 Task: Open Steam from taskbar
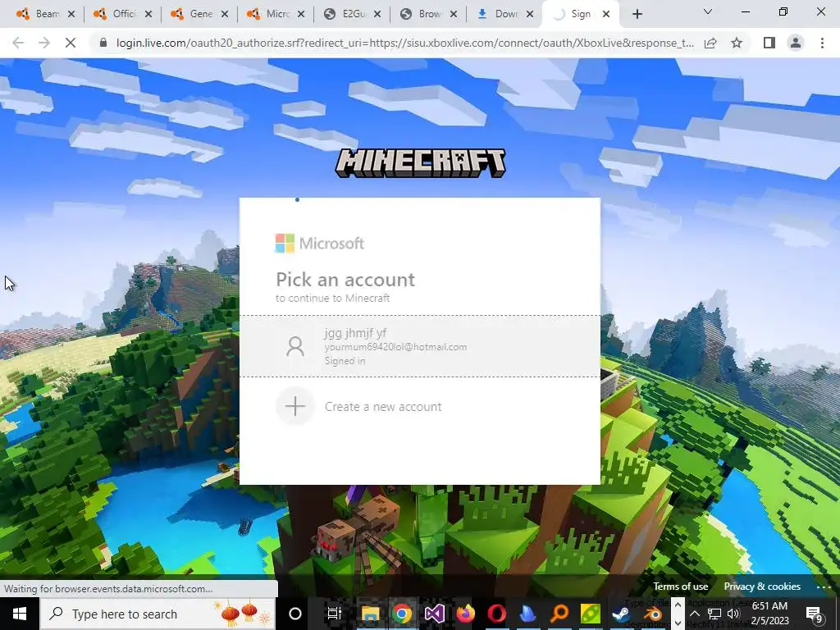[622, 614]
